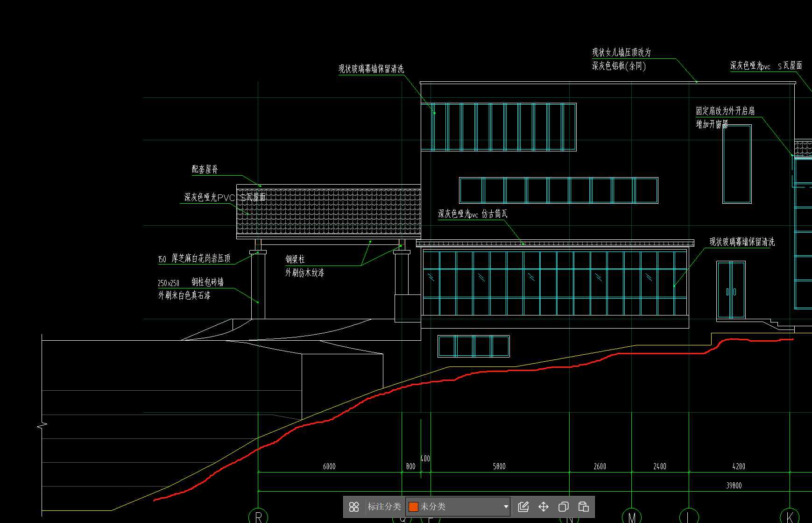Select the 固定扇改为外开启扇 annotation
The width and height of the screenshot is (812, 523).
pyautogui.click(x=725, y=111)
